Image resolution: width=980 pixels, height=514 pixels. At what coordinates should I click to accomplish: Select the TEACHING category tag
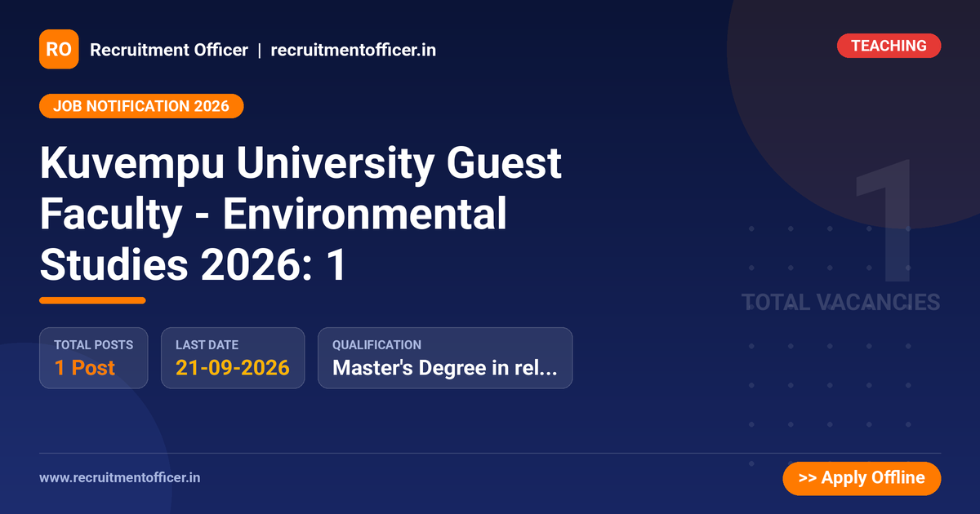tap(889, 46)
